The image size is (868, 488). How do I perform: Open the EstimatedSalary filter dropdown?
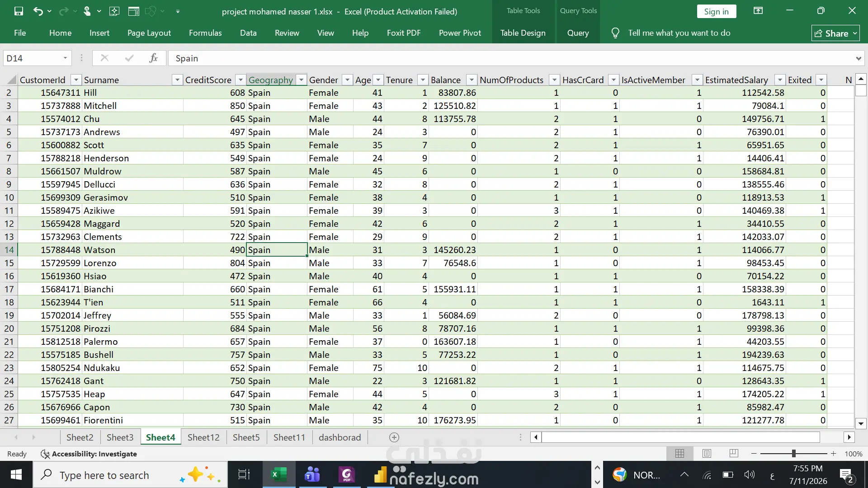point(780,80)
